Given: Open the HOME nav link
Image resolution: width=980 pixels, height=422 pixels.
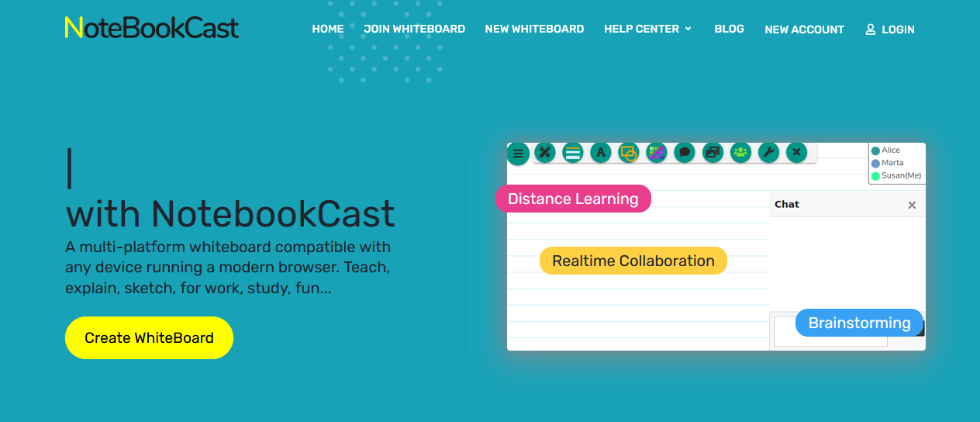Looking at the screenshot, I should pos(328,29).
